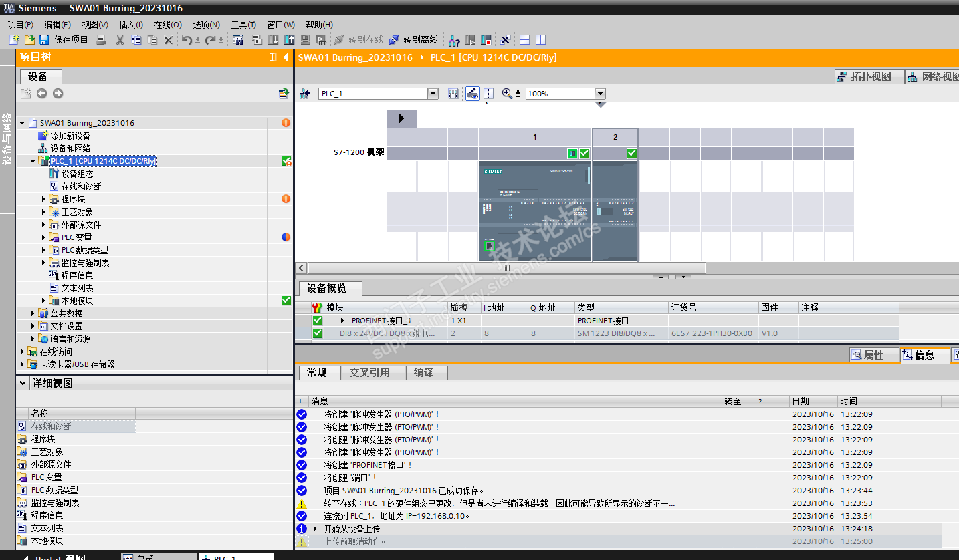The height and width of the screenshot is (560, 959).
Task: Click the 转到离线 go offline button
Action: 413,40
